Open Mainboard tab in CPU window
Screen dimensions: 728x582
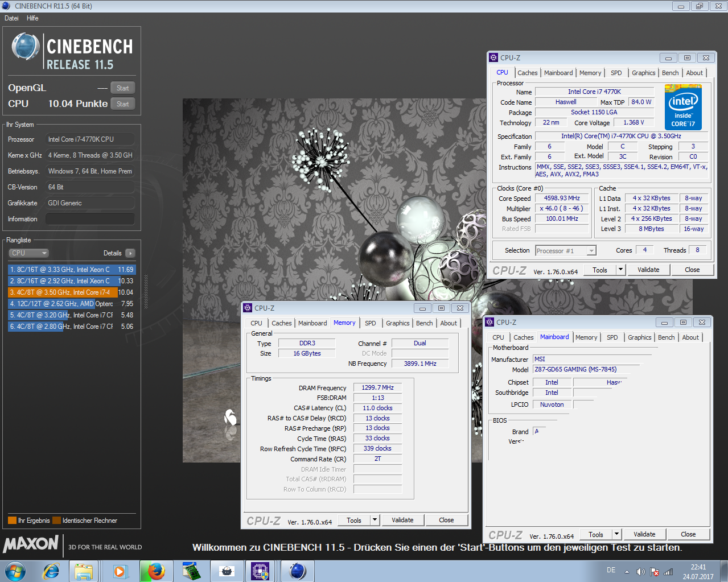(x=558, y=73)
